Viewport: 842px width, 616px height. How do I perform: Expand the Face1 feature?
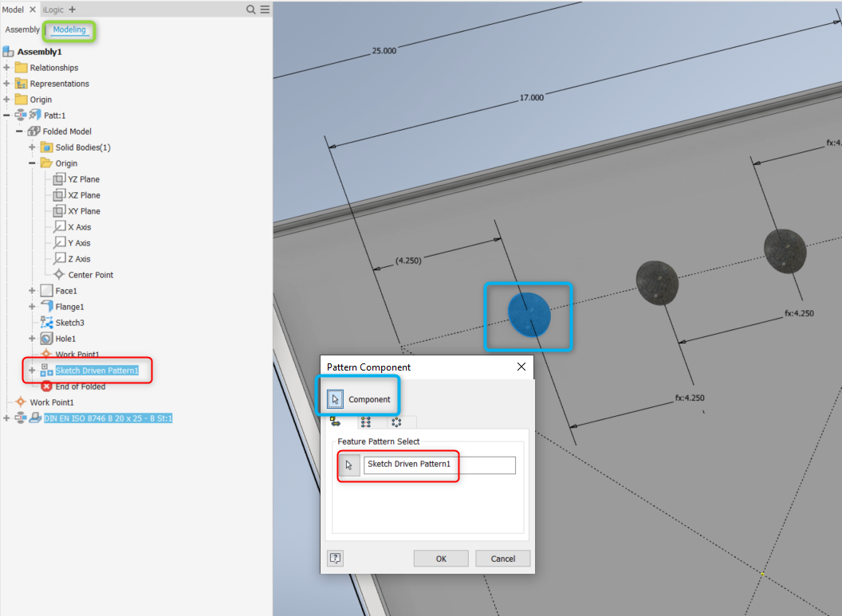(32, 291)
